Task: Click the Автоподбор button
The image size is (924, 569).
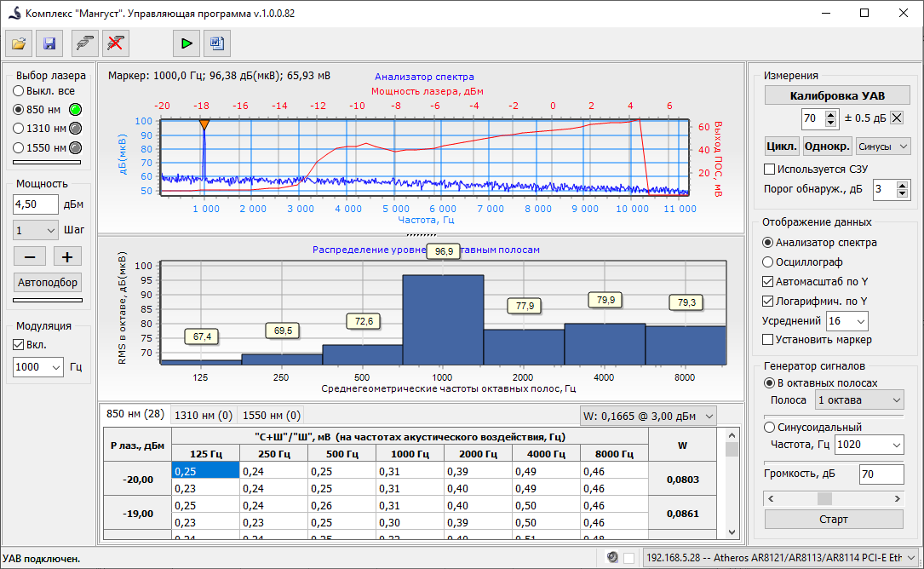Action: tap(49, 283)
